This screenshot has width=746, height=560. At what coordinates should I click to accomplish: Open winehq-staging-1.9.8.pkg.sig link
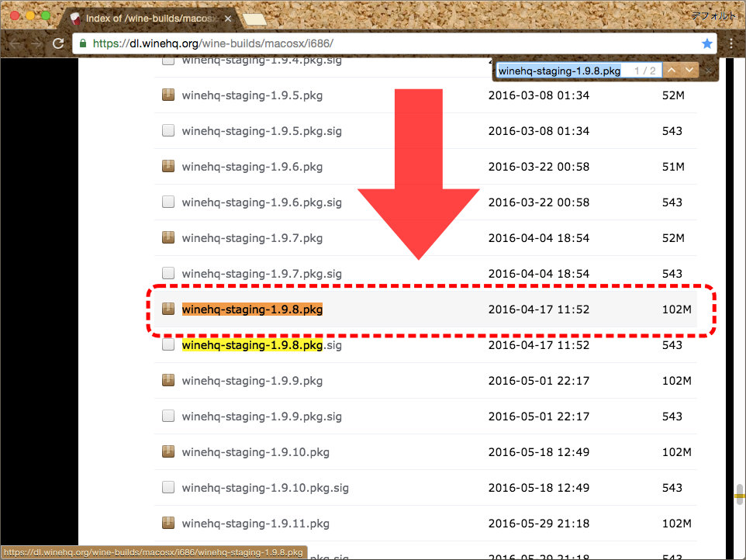tap(261, 345)
